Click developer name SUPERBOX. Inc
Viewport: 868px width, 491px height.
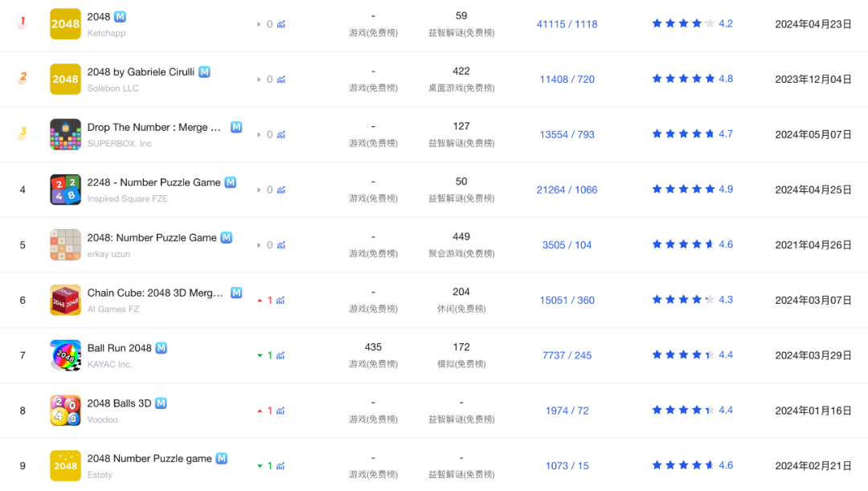(119, 143)
